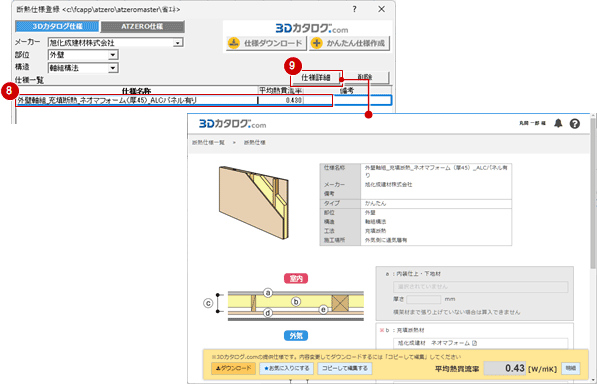Select the 外壁軸組_充填断熱_ネオマフォーム list row
This screenshot has width=597, height=384.
[204, 100]
